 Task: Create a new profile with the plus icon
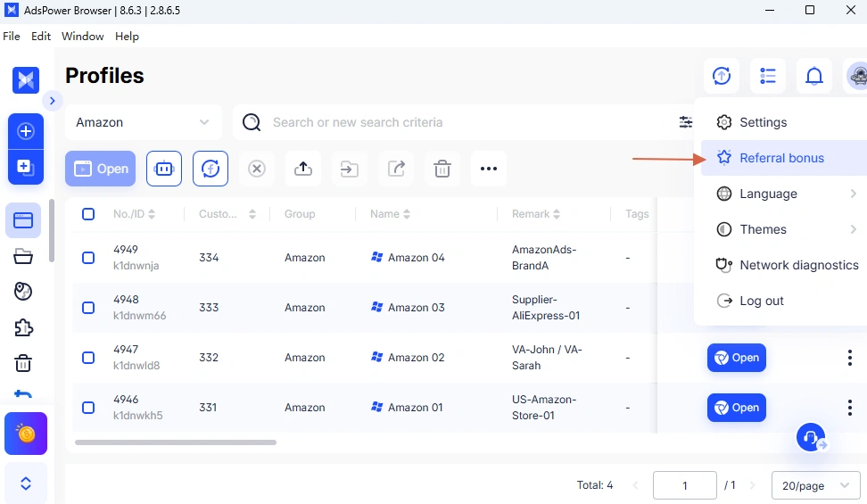26,131
